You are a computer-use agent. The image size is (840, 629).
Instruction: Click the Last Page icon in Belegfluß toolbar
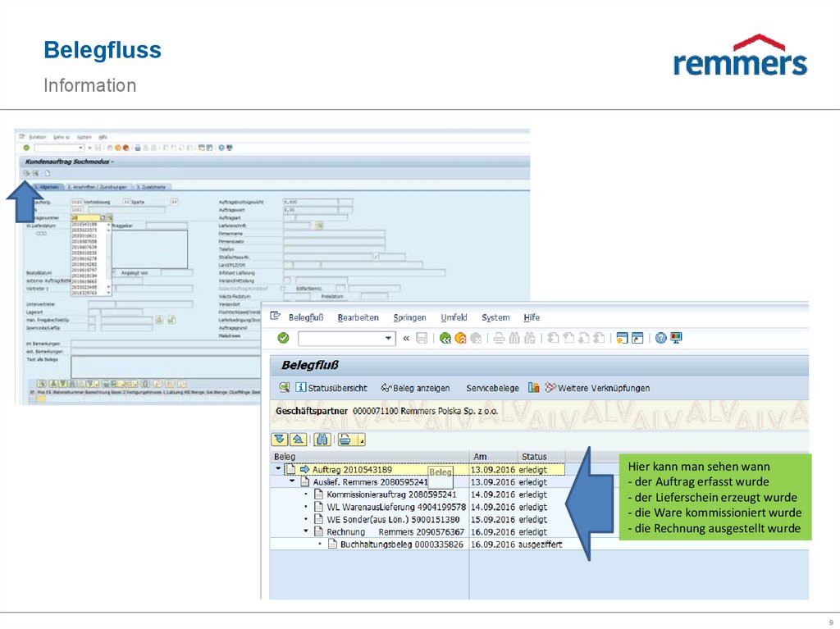click(600, 338)
